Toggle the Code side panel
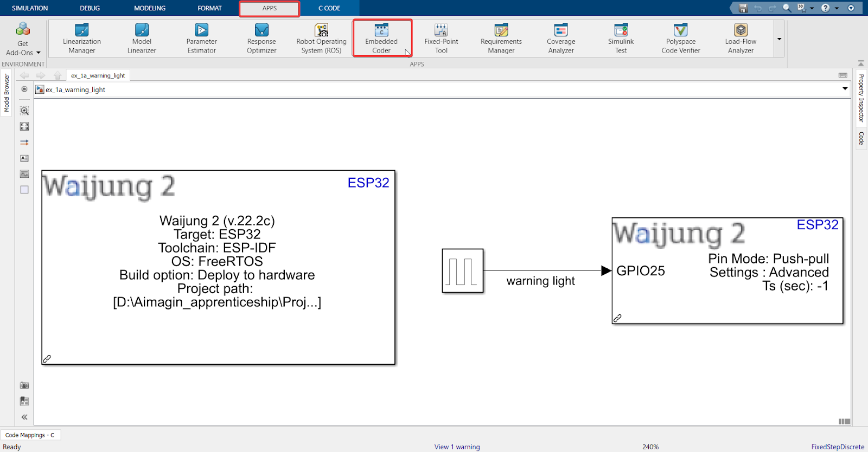The width and height of the screenshot is (868, 452). pos(861,138)
